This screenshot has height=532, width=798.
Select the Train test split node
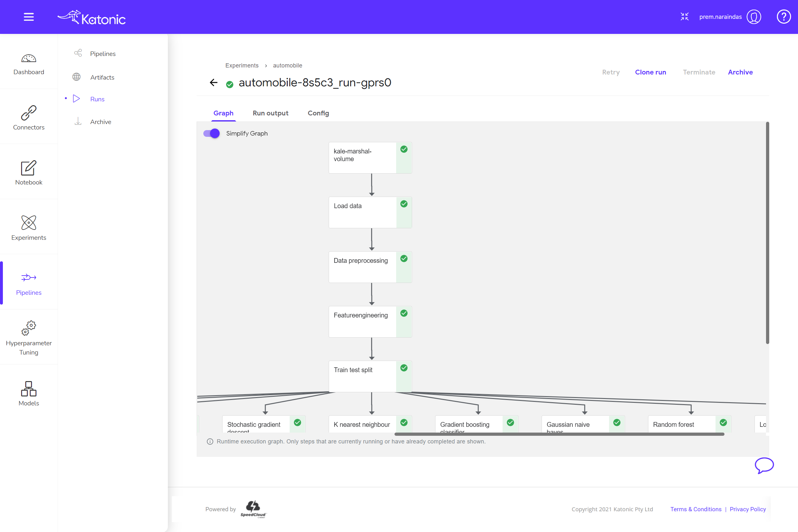[x=362, y=376]
